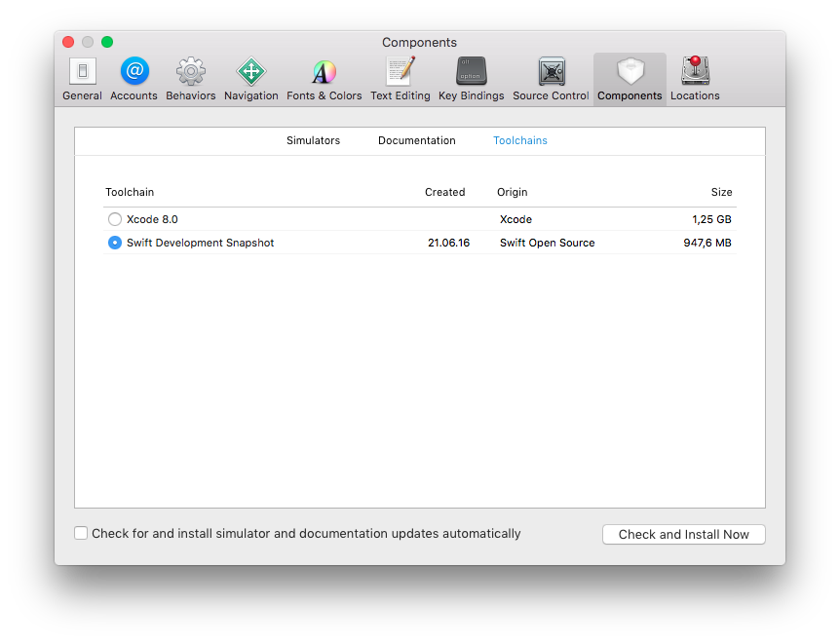Switch to the Documentation tab

417,140
